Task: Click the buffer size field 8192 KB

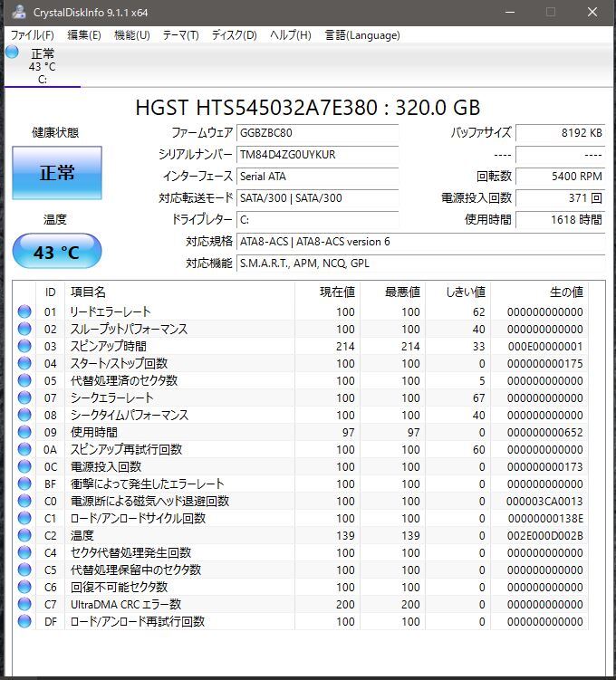Action: (x=560, y=133)
